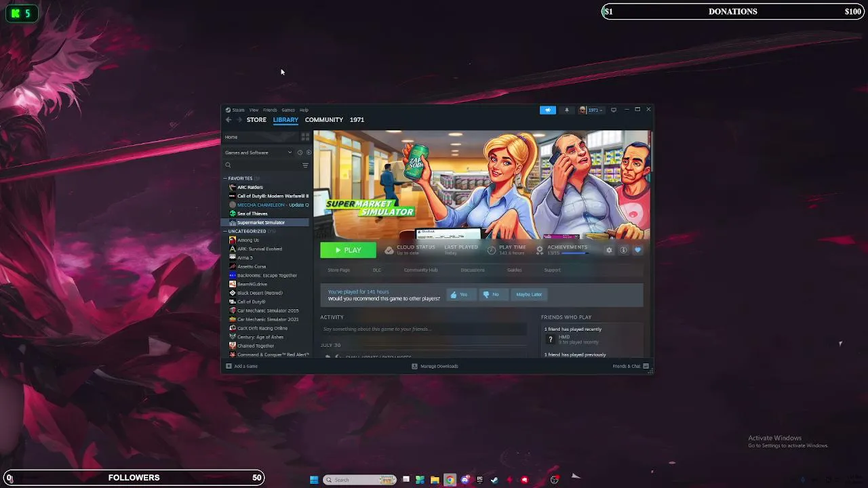868x488 pixels.
Task: Go forward using Steam's forward arrow
Action: click(239, 120)
